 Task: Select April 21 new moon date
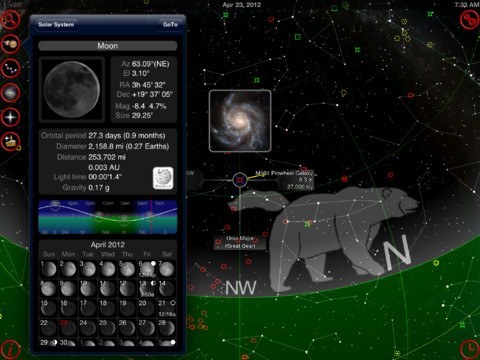167,308
